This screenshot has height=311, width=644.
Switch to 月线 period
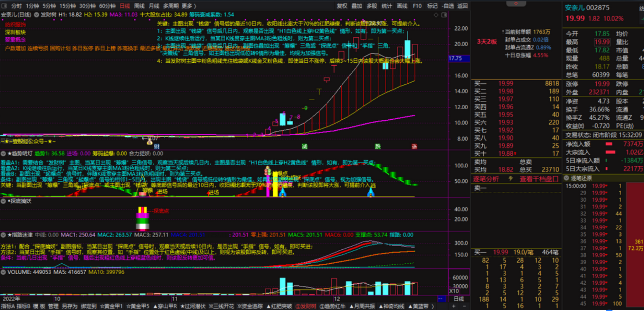tap(154, 6)
